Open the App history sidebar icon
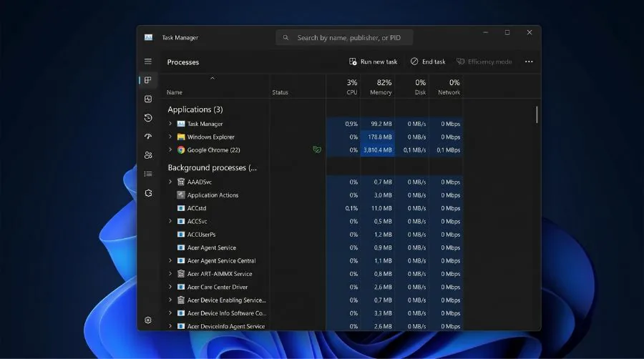Screen dimensions: 644x359 tap(148, 118)
